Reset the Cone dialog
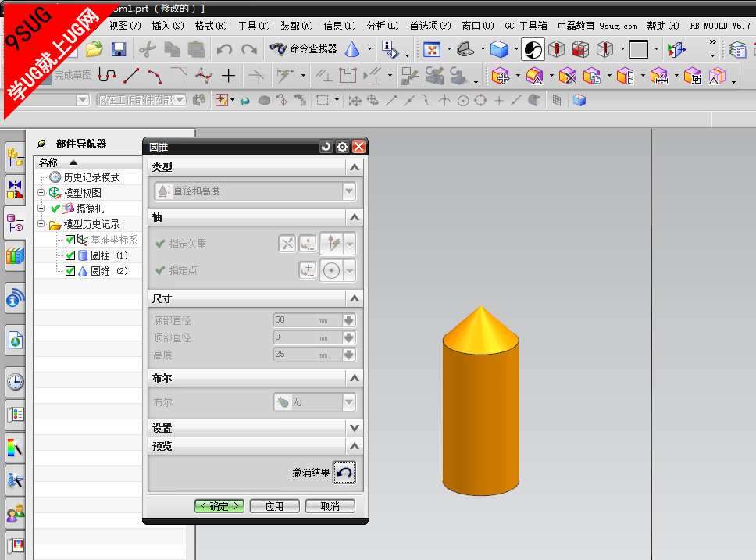 pyautogui.click(x=326, y=147)
